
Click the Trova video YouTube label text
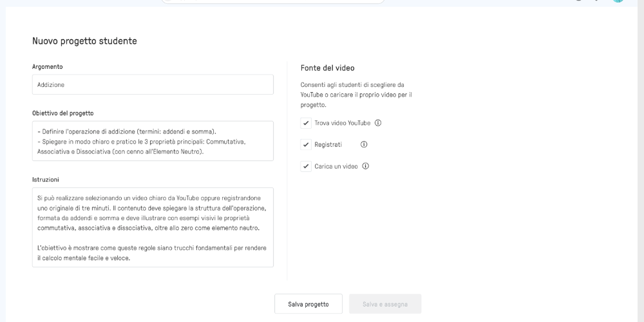pos(343,123)
